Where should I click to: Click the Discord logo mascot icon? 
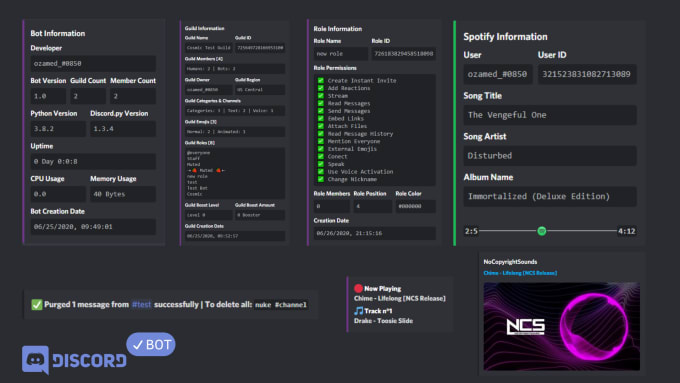click(x=36, y=360)
